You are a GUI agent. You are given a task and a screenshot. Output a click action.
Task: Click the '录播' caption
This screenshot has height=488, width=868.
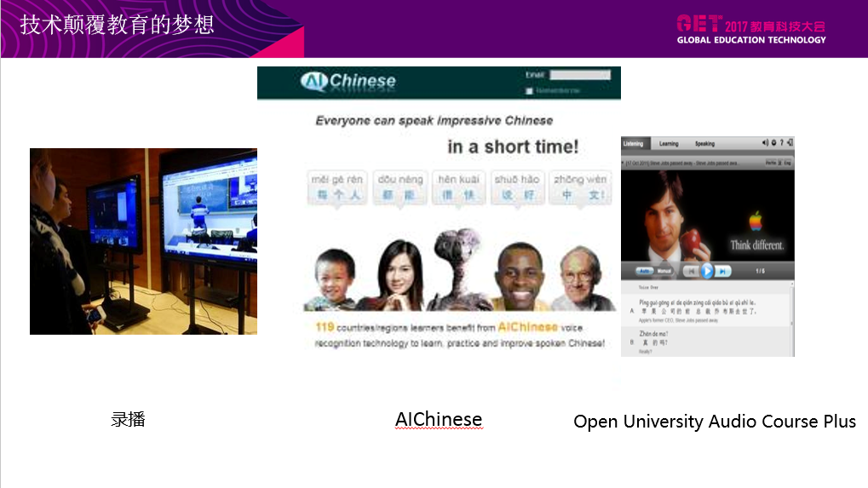128,419
